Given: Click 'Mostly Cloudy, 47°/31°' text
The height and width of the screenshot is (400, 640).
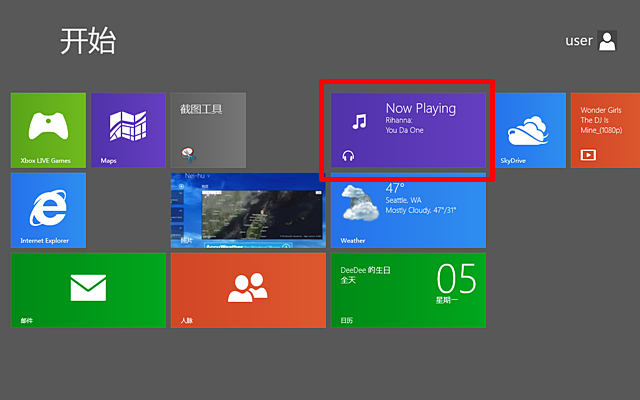Looking at the screenshot, I should coord(420,210).
